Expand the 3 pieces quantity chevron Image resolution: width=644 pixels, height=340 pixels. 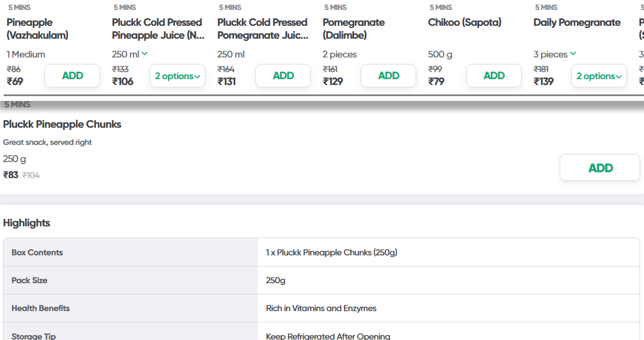(x=573, y=54)
